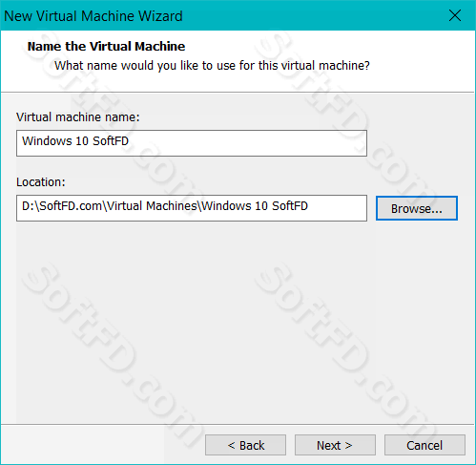Screen dimensions: 476x465
Task: Focus the Virtual machine name field
Action: point(192,143)
